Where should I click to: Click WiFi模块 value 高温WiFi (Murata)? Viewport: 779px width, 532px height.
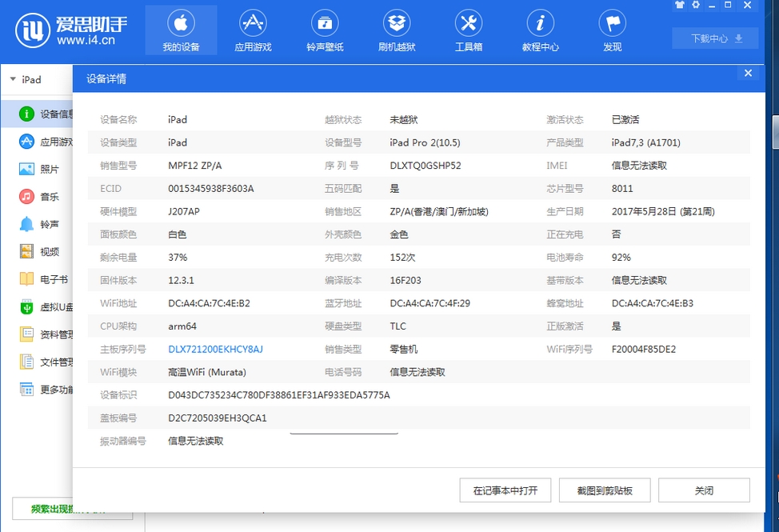(206, 373)
